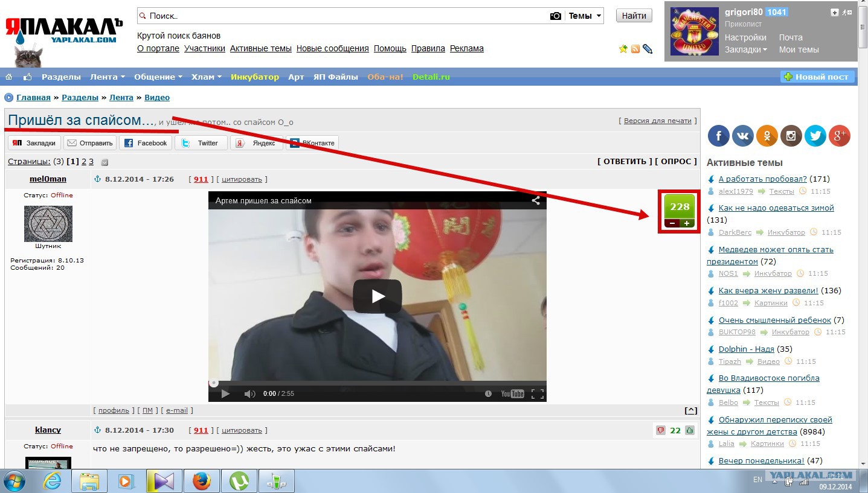Open the home page via the house icon
Screen dimensions: 868x493
coord(8,77)
